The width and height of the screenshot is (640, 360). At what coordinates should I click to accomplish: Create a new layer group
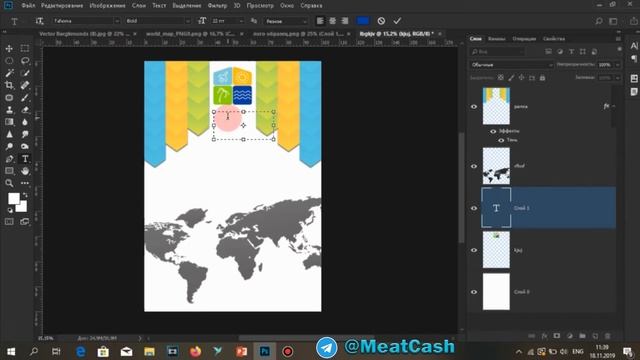[x=582, y=336]
